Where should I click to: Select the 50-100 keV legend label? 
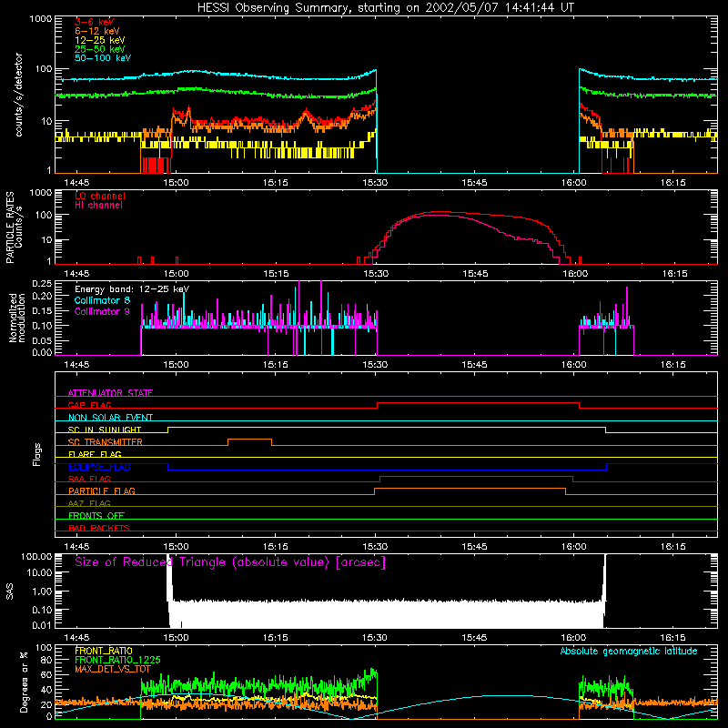(x=103, y=58)
